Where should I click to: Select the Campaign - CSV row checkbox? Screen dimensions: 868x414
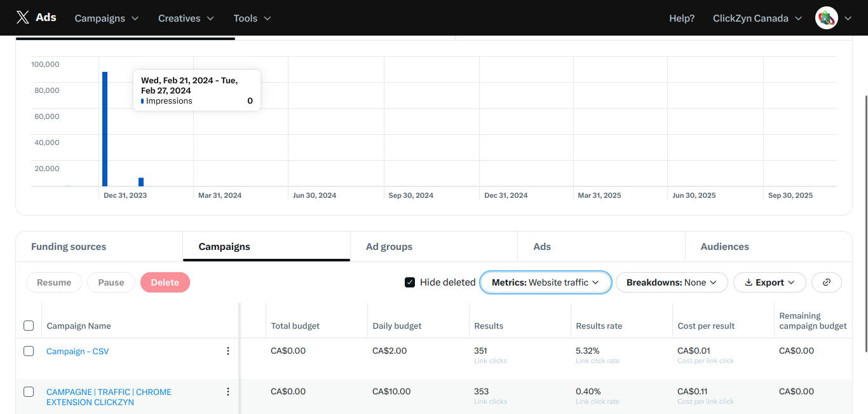point(29,351)
